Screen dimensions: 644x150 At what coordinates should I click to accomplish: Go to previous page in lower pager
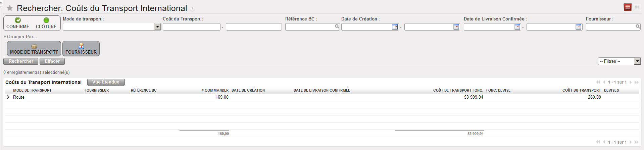pos(604,142)
